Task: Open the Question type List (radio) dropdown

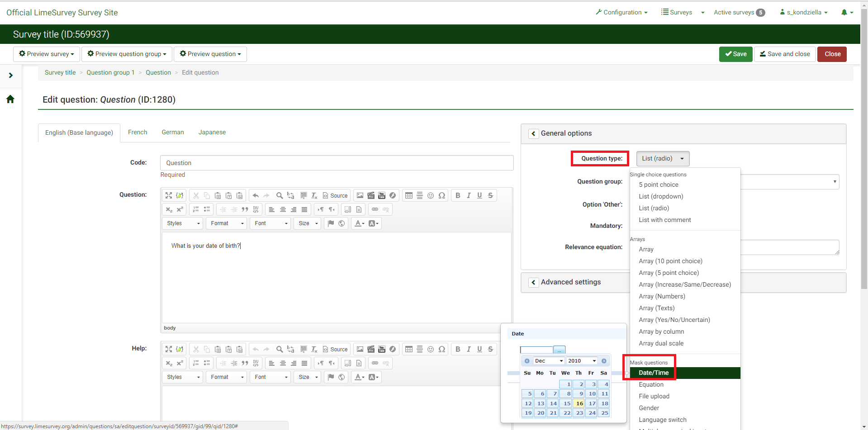Action: 663,159
